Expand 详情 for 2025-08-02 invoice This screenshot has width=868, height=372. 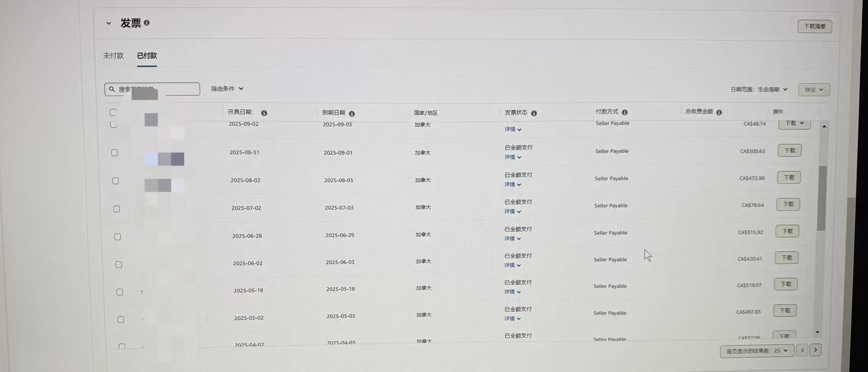[x=513, y=184]
